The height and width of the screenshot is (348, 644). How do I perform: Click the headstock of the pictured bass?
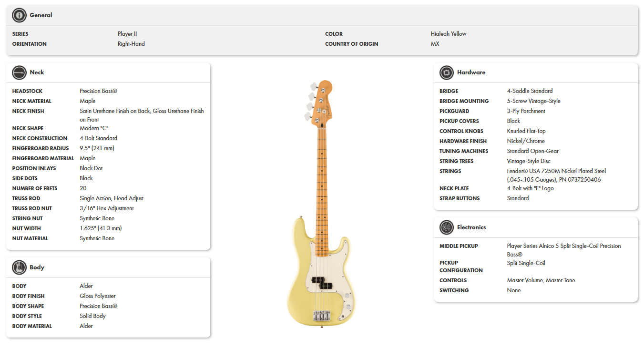click(x=319, y=100)
